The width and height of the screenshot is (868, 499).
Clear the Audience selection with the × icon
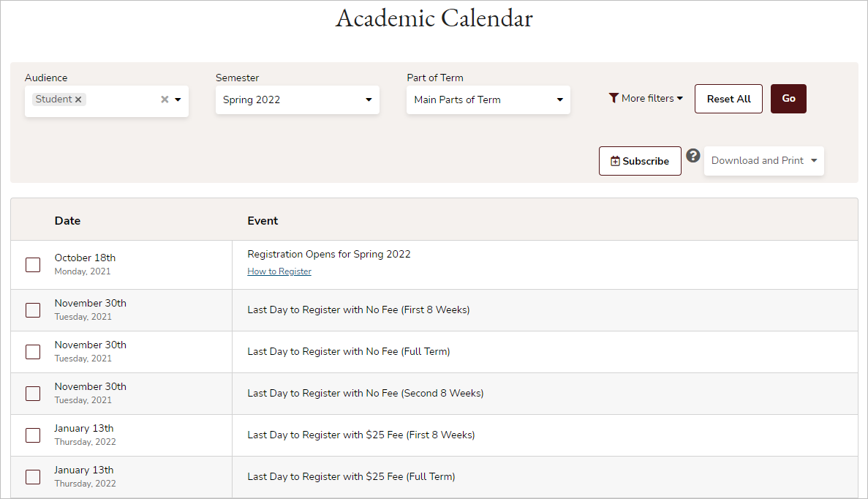[165, 99]
